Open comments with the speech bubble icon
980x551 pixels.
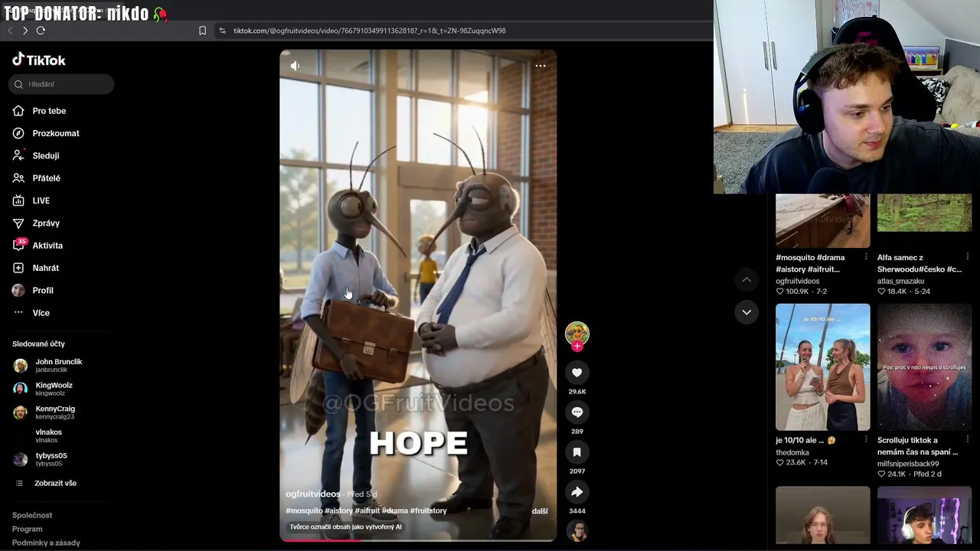tap(577, 412)
